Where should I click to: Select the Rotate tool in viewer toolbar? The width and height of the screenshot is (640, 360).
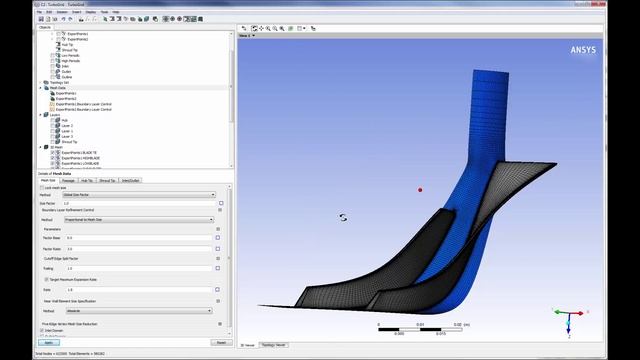click(x=254, y=28)
